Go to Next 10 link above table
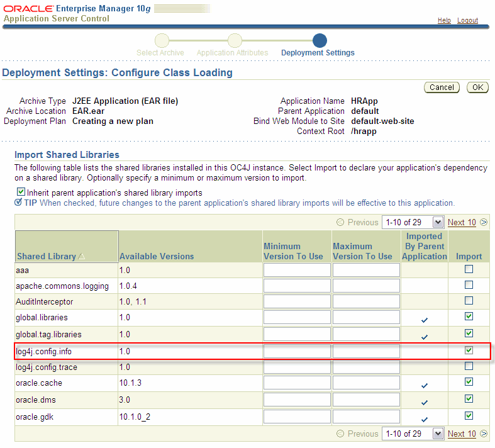Viewport: 495px width, 448px height. point(462,222)
